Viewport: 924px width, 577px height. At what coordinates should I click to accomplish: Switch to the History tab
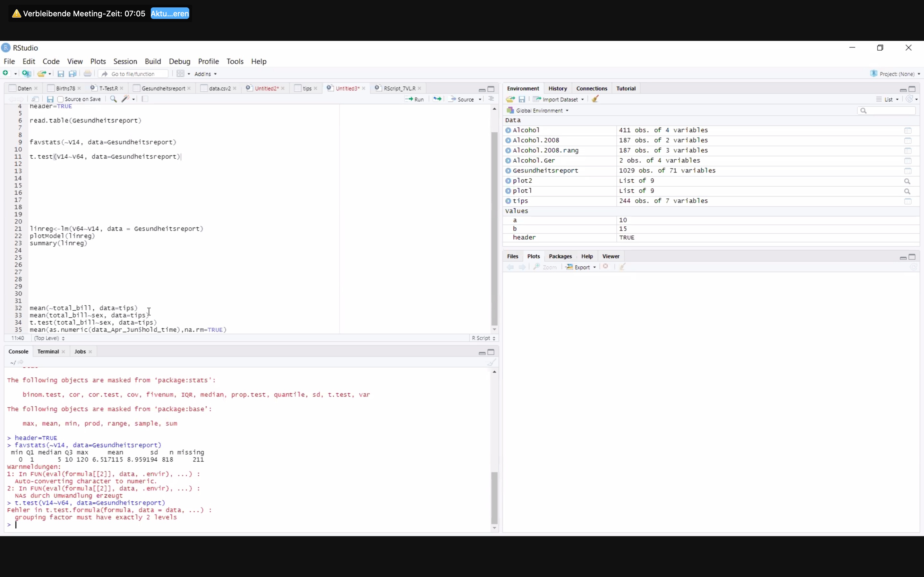point(558,88)
